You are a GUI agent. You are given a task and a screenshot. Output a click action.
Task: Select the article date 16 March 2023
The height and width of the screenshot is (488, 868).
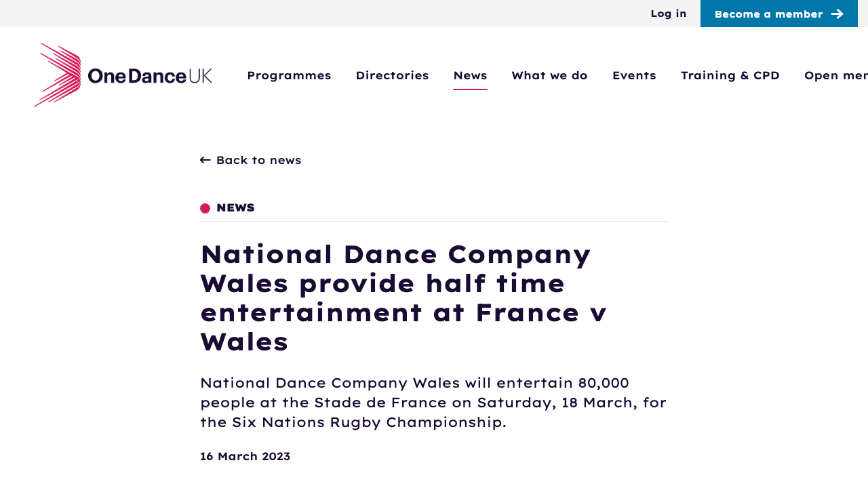pos(245,455)
